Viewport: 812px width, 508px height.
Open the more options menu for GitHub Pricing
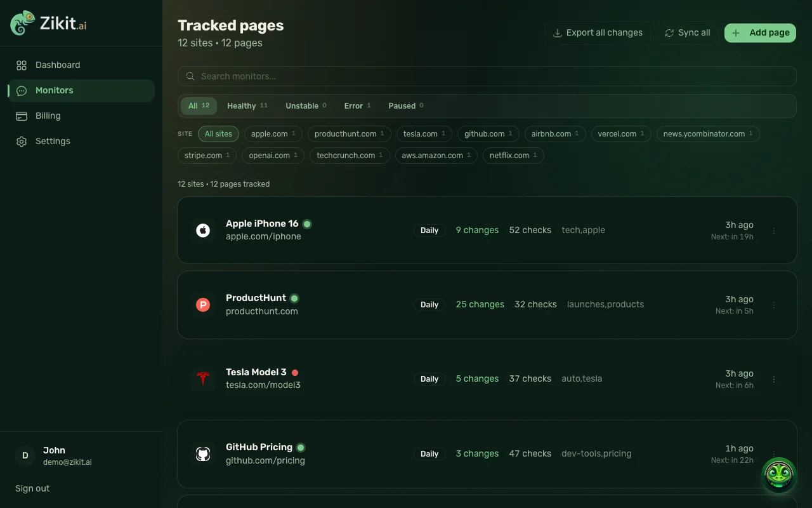pos(774,454)
